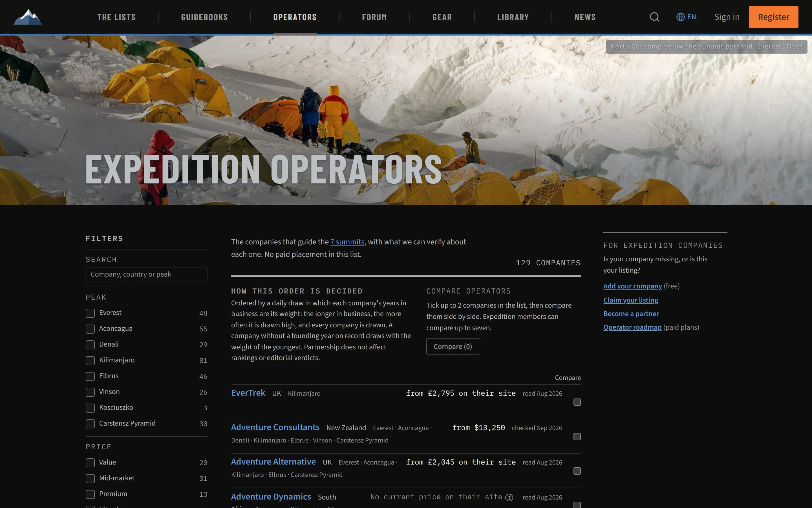Open the GEAR nav item

442,17
